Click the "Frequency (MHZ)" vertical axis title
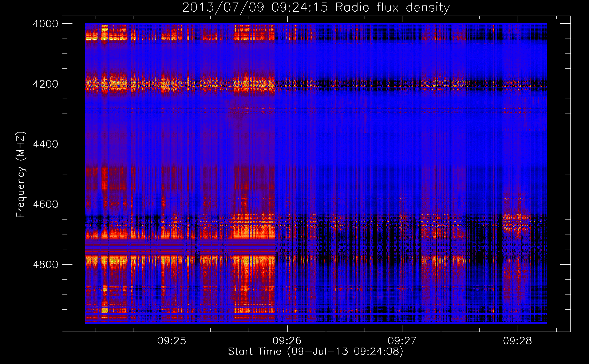The image size is (589, 364). point(21,175)
